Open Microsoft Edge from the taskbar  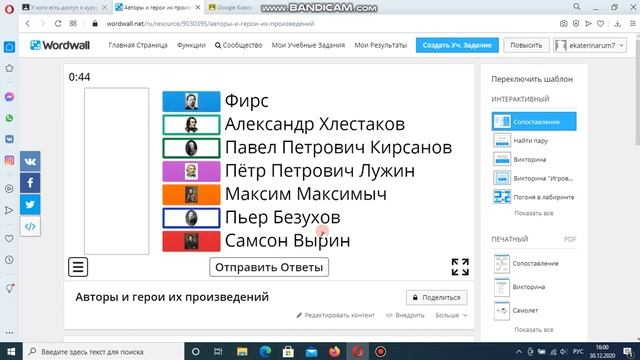point(265,351)
